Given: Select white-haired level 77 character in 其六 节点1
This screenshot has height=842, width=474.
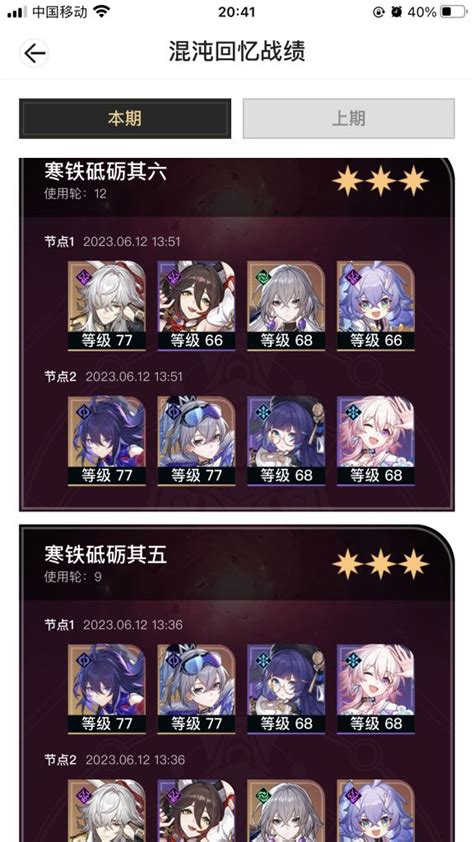Looking at the screenshot, I should click(x=107, y=306).
